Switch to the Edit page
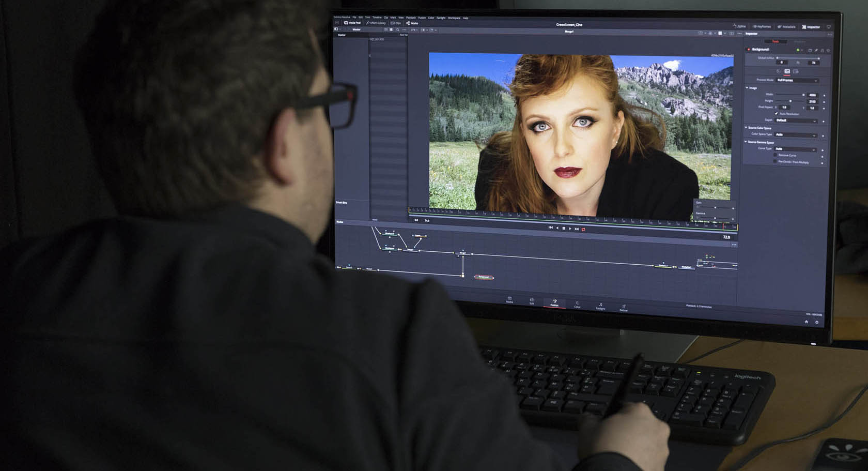 point(532,301)
